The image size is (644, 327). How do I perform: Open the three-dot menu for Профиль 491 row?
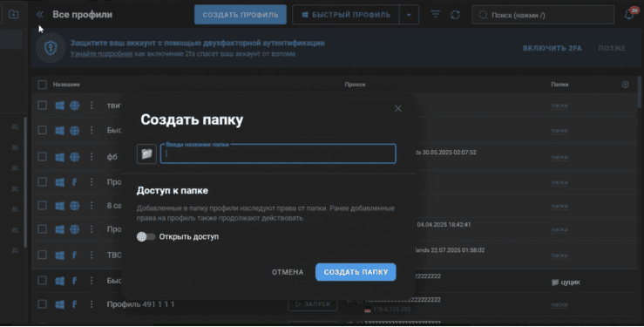[92, 304]
